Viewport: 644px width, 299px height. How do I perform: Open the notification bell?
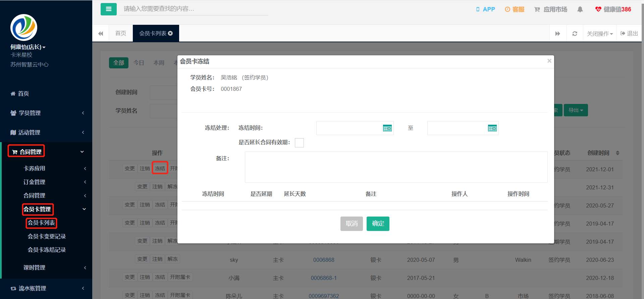coord(580,9)
